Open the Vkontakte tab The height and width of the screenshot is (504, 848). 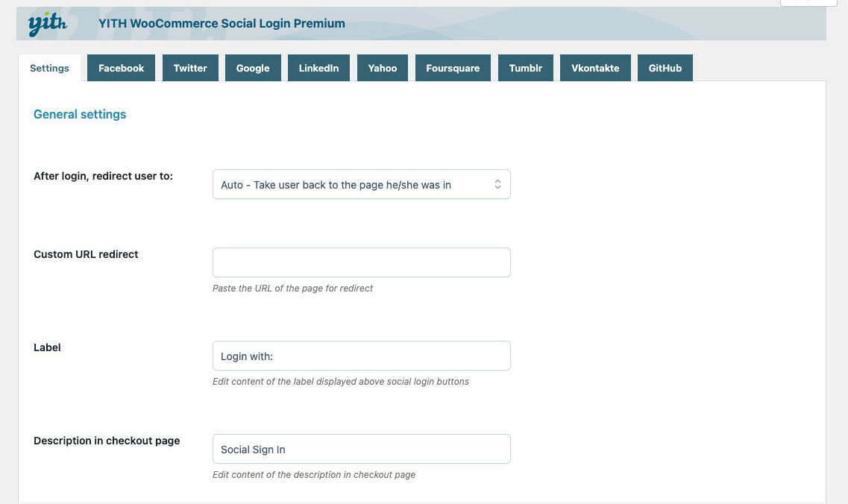tap(595, 68)
